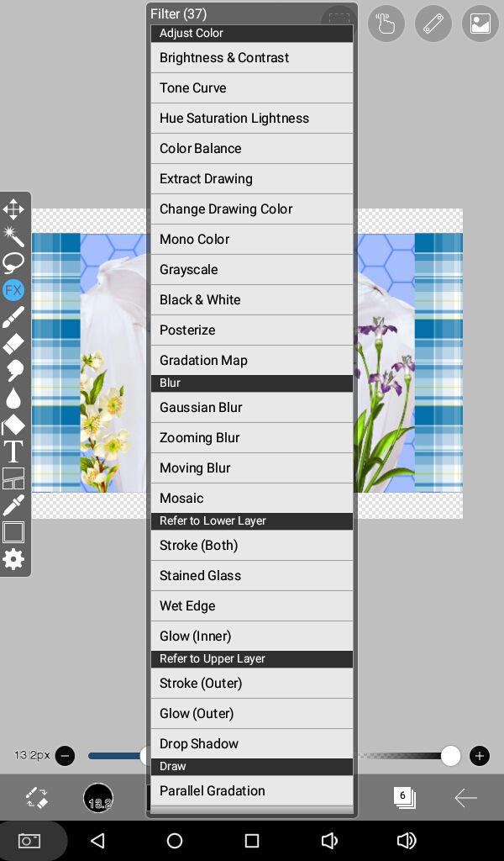The image size is (504, 861).
Task: Open layers panel showing 6
Action: (404, 797)
